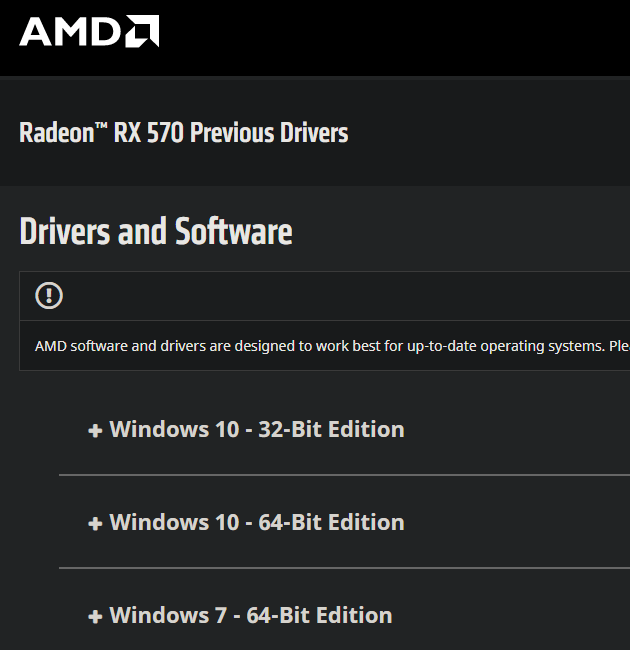Click plus icon beside Windows 10 32-Bit
630x650 pixels.
tap(95, 431)
